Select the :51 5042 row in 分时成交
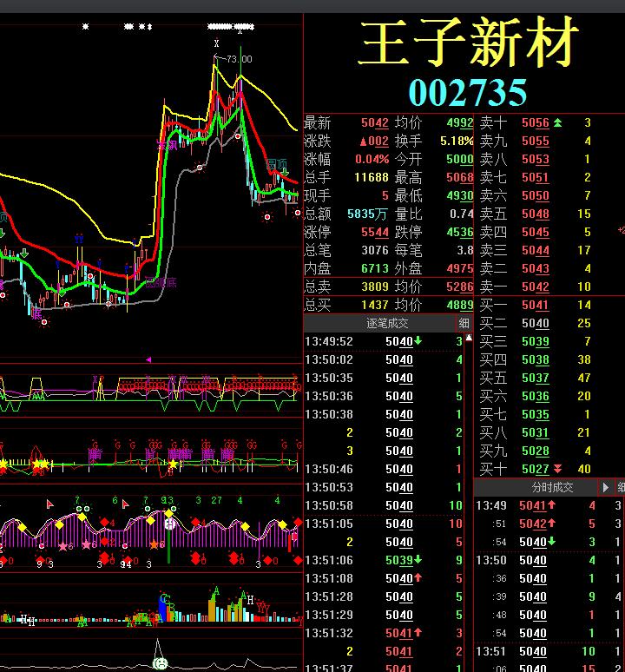Viewport: 625px width, 672px height. pyautogui.click(x=549, y=524)
